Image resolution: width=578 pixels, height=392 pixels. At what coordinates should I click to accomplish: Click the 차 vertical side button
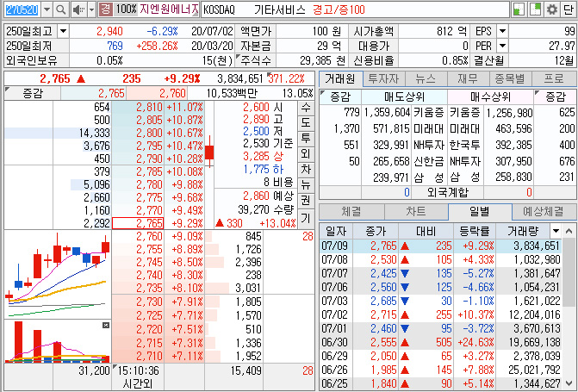tap(306, 169)
